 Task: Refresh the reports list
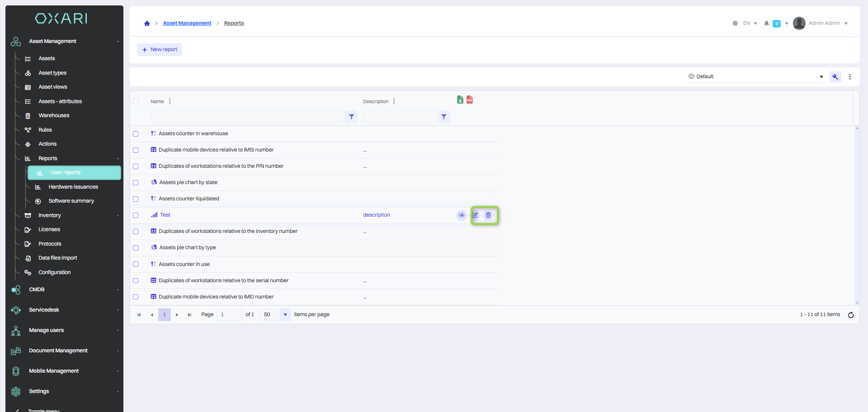pyautogui.click(x=851, y=315)
